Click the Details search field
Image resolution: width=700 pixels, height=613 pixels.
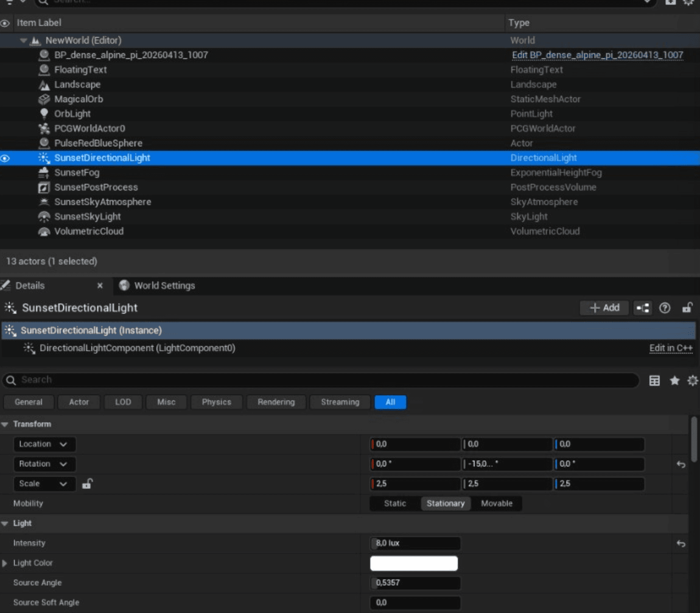pos(321,380)
